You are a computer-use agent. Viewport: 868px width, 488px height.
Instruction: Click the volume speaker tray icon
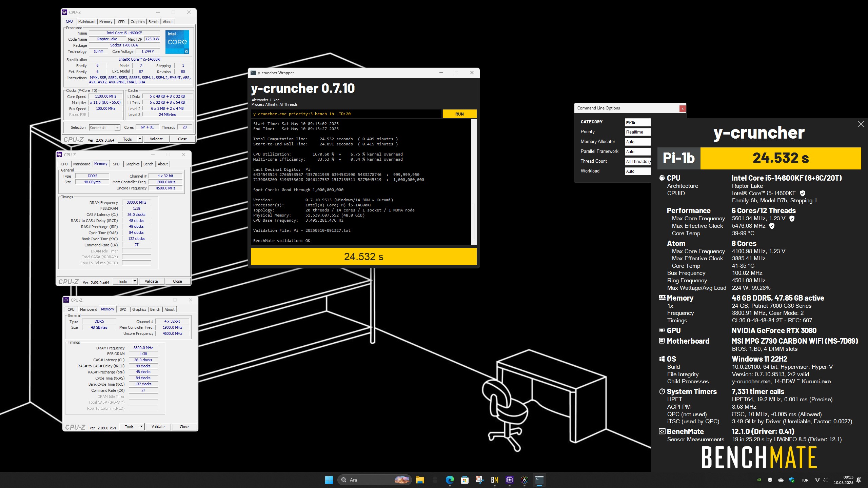point(825,480)
